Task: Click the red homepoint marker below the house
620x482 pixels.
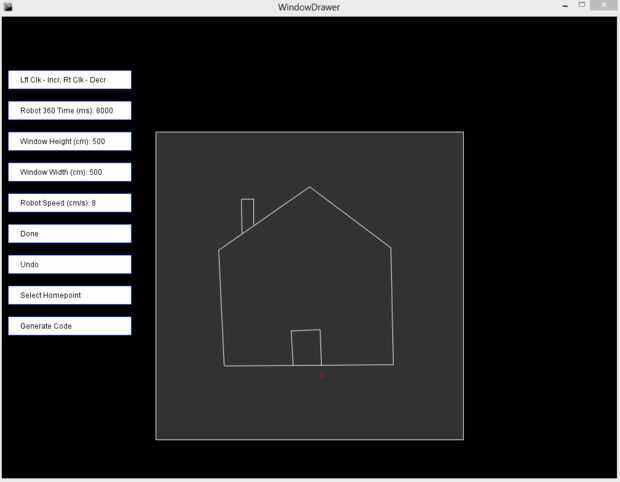Action: (323, 376)
